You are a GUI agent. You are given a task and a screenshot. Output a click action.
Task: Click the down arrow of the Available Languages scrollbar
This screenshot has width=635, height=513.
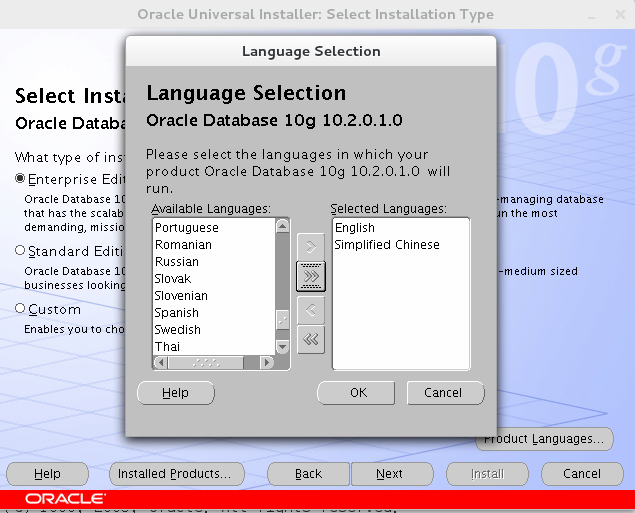[x=282, y=347]
